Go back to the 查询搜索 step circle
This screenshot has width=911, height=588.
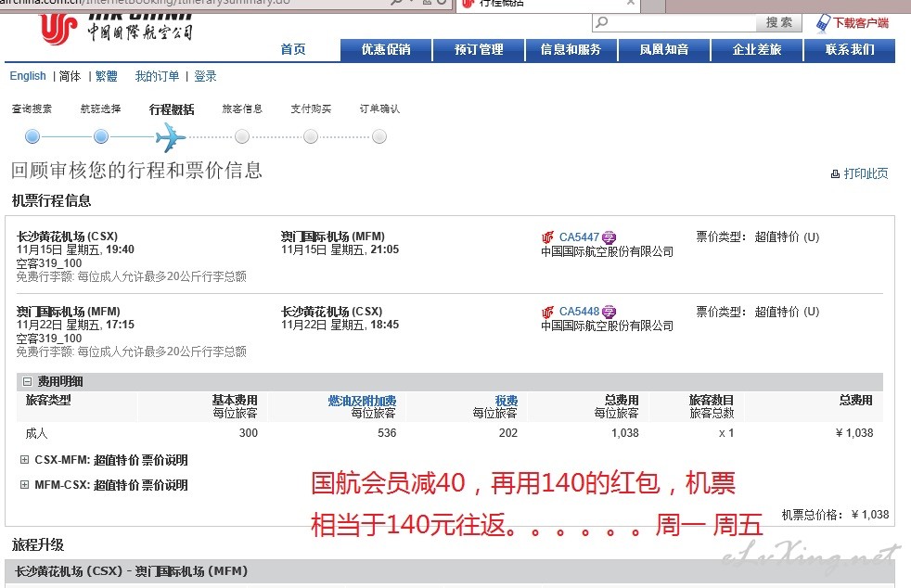click(32, 136)
